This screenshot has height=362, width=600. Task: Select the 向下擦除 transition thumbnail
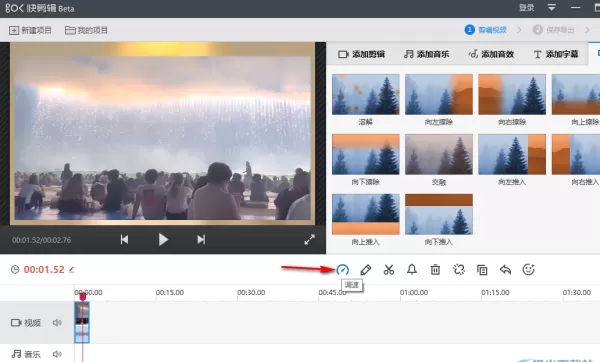365,154
